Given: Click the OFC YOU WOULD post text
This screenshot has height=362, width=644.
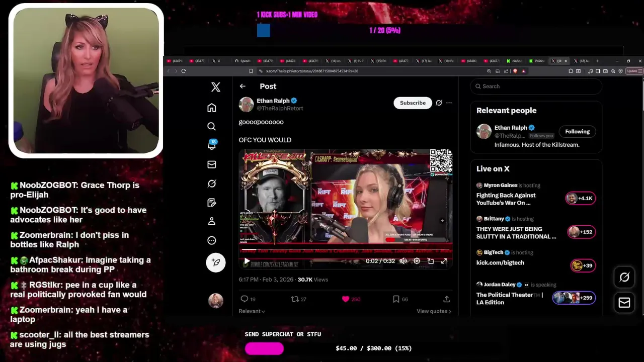Looking at the screenshot, I should coord(265,140).
